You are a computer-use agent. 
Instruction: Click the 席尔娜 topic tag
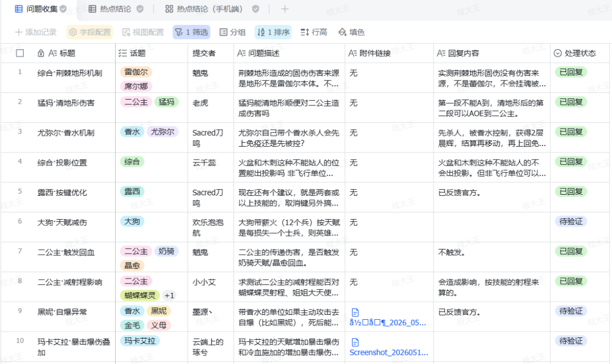(x=136, y=86)
